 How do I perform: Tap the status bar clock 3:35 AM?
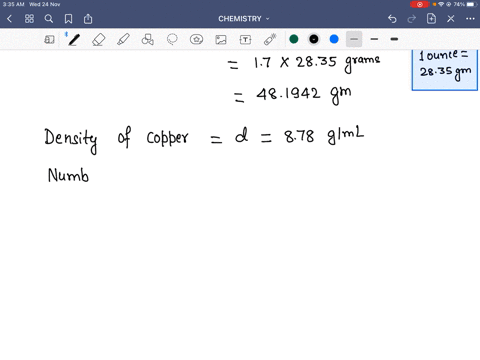14,4
